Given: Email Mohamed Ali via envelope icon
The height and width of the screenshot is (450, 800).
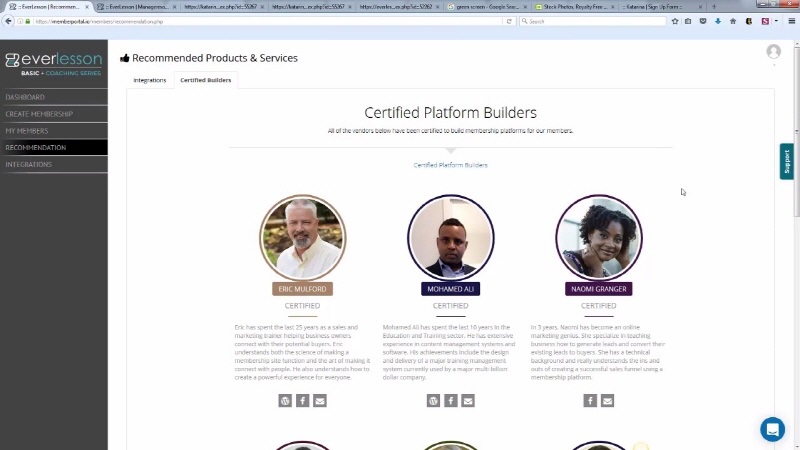Looking at the screenshot, I should 468,401.
